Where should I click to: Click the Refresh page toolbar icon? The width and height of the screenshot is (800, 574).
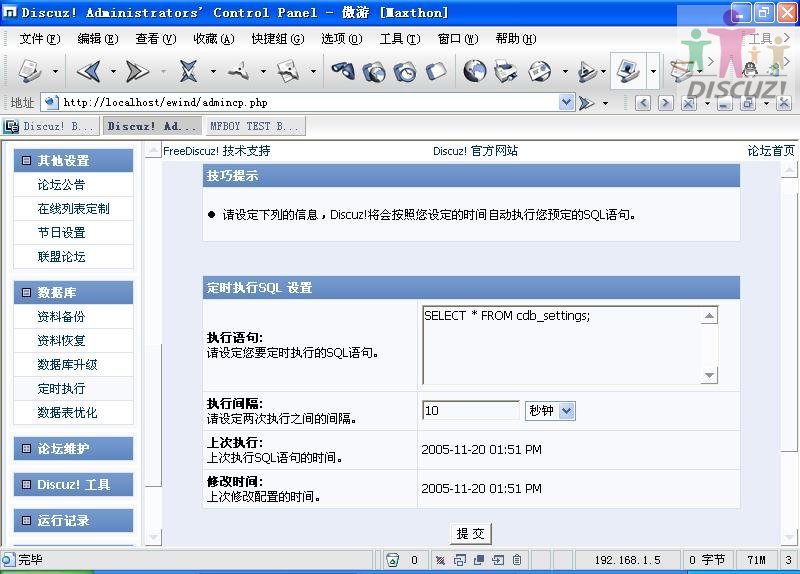238,71
